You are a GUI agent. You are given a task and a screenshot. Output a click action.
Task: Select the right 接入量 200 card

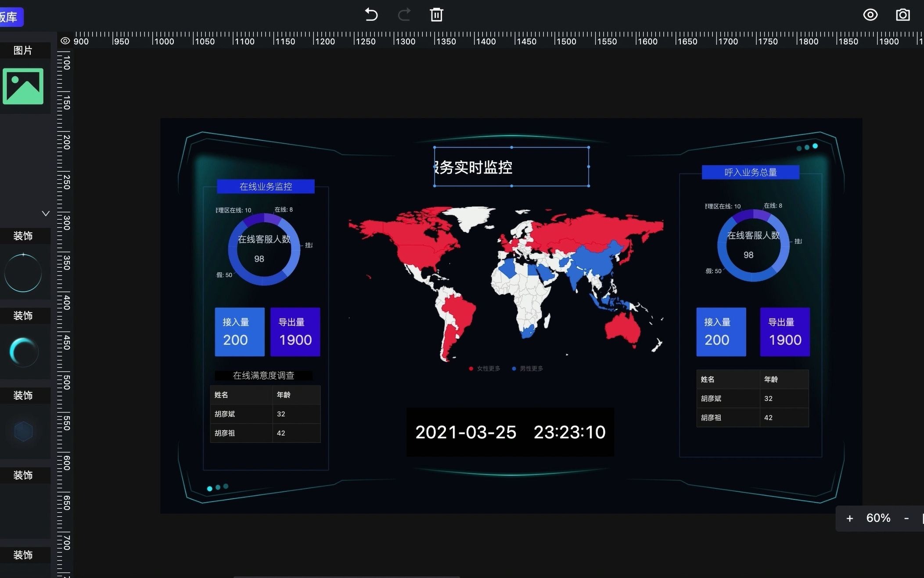721,332
